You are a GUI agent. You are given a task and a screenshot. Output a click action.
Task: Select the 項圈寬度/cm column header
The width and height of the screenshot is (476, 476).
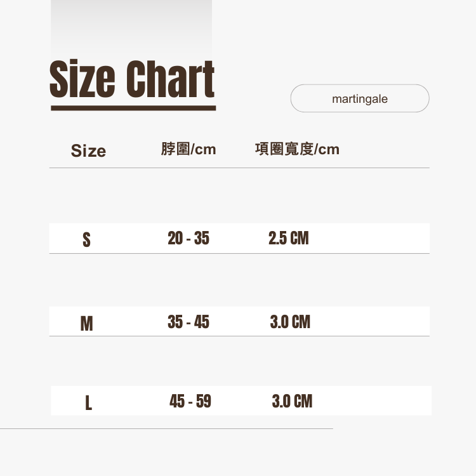point(297,149)
